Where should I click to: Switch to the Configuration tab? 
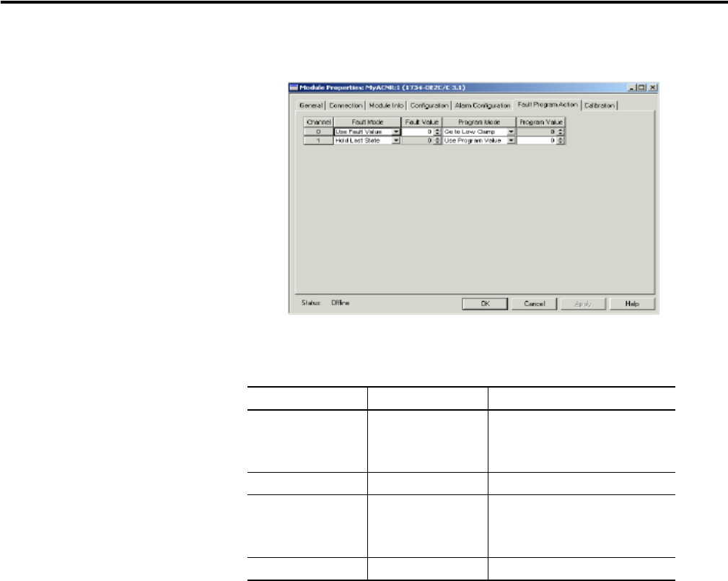pyautogui.click(x=429, y=105)
